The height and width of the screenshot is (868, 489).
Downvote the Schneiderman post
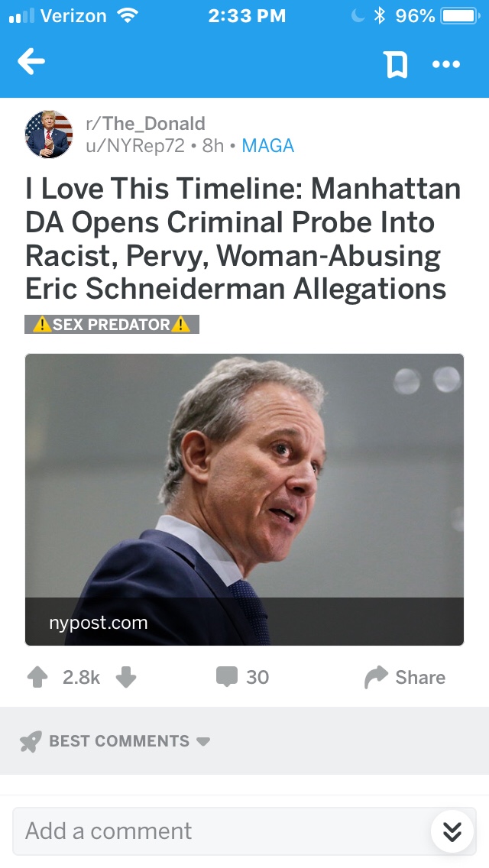tap(125, 678)
